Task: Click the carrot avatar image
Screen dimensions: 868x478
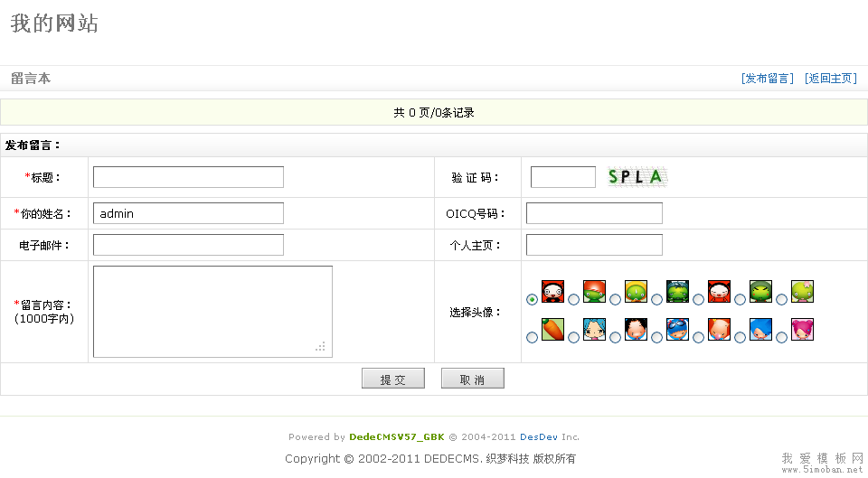Action: click(x=552, y=329)
